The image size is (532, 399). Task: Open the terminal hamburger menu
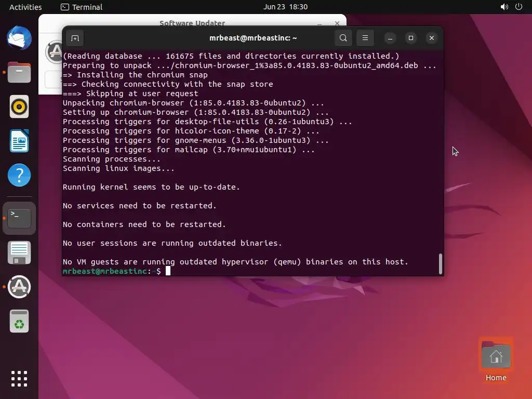click(x=365, y=38)
